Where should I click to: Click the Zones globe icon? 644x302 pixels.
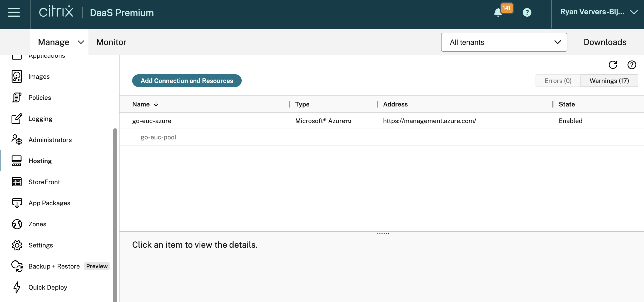pyautogui.click(x=17, y=224)
